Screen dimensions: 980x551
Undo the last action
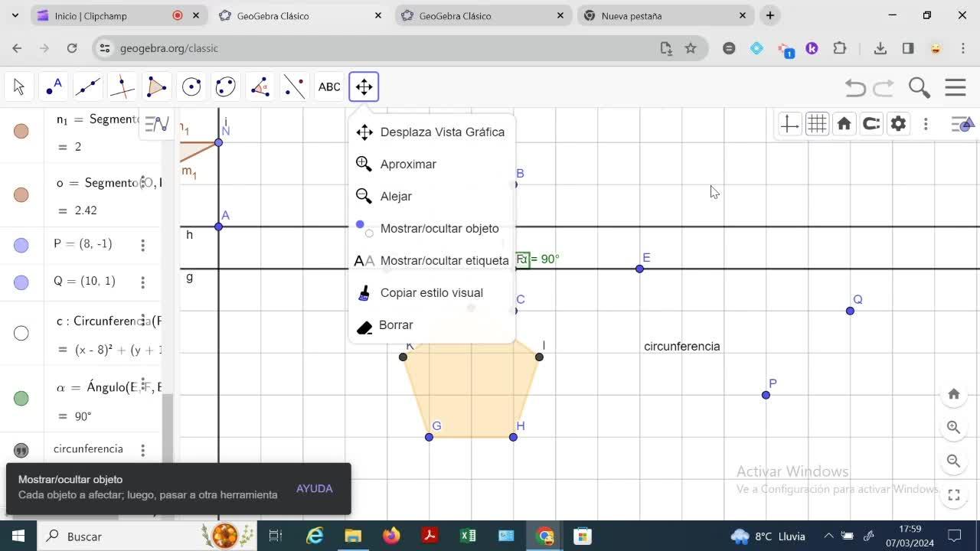[x=855, y=88]
